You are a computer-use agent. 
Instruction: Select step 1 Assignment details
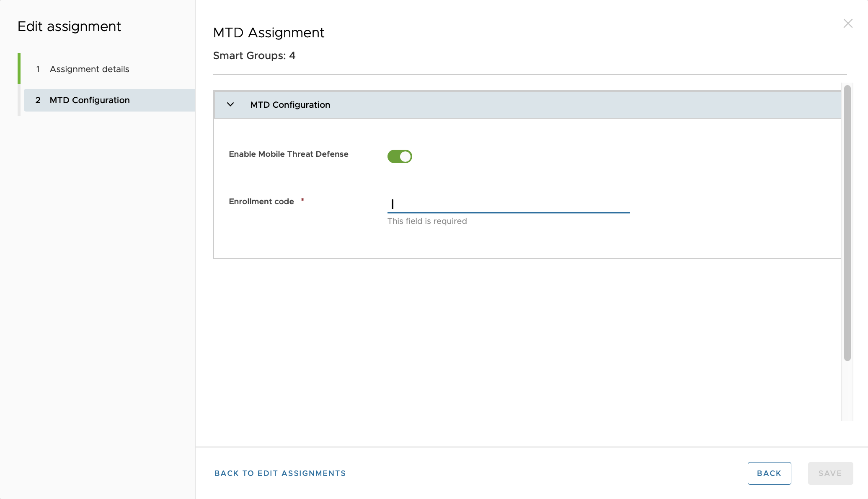point(89,69)
